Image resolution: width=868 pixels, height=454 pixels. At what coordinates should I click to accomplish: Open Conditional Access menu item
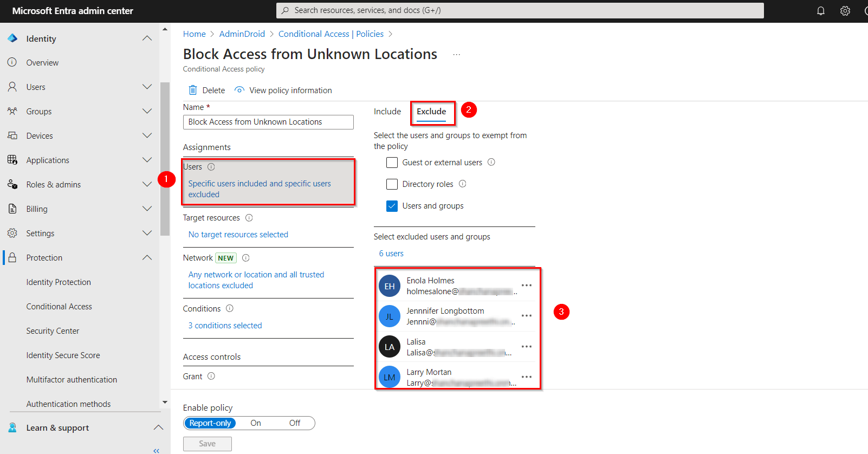[59, 306]
